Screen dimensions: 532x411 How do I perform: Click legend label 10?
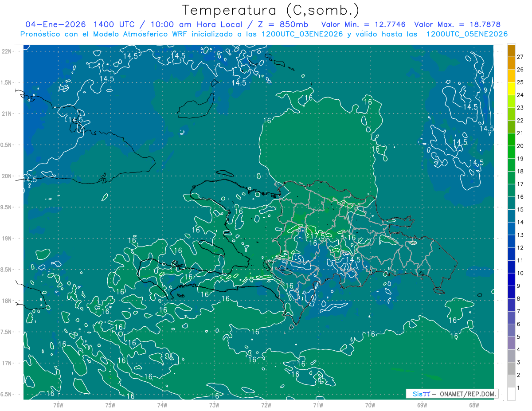point(520,273)
